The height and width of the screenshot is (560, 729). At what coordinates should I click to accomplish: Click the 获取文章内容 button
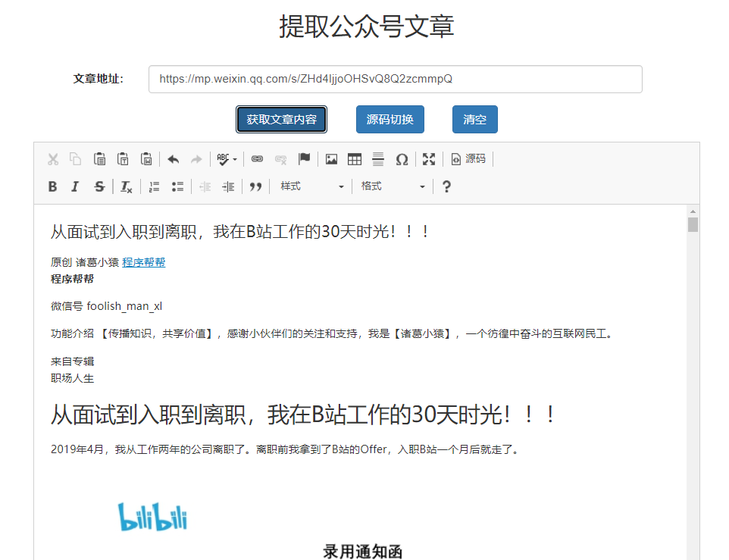pos(281,120)
